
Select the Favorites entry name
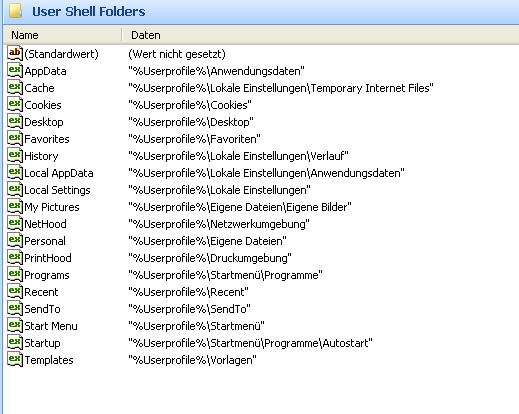(x=47, y=139)
